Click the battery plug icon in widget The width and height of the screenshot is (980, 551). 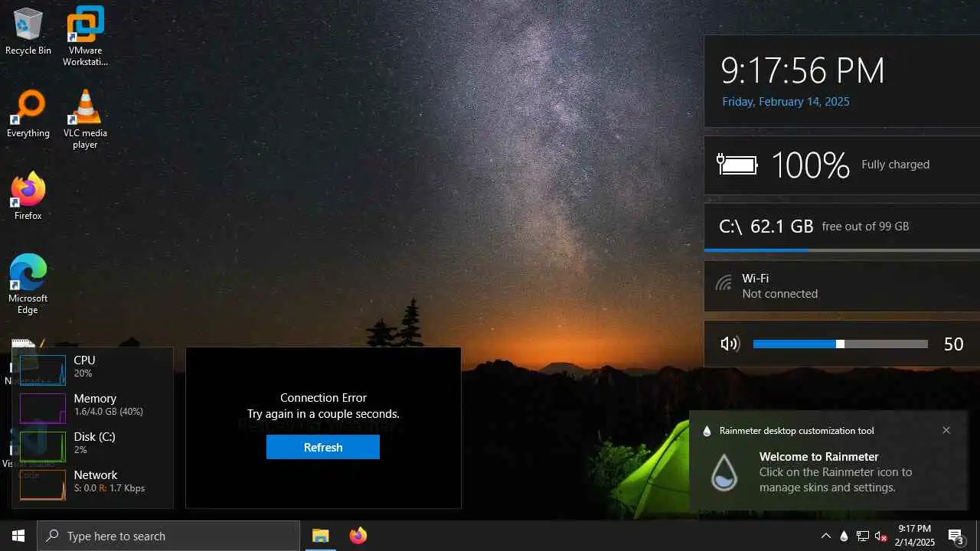pyautogui.click(x=737, y=164)
